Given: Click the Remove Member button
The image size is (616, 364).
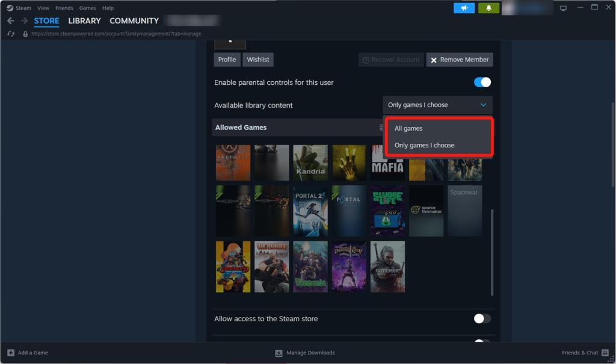Looking at the screenshot, I should coord(459,60).
